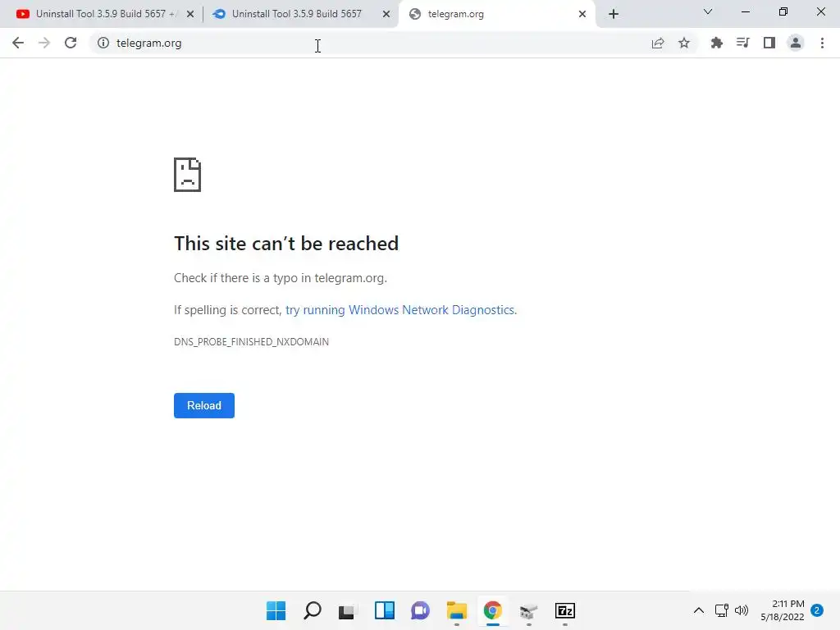Toggle the browser side panel
The image size is (840, 630).
click(769, 43)
